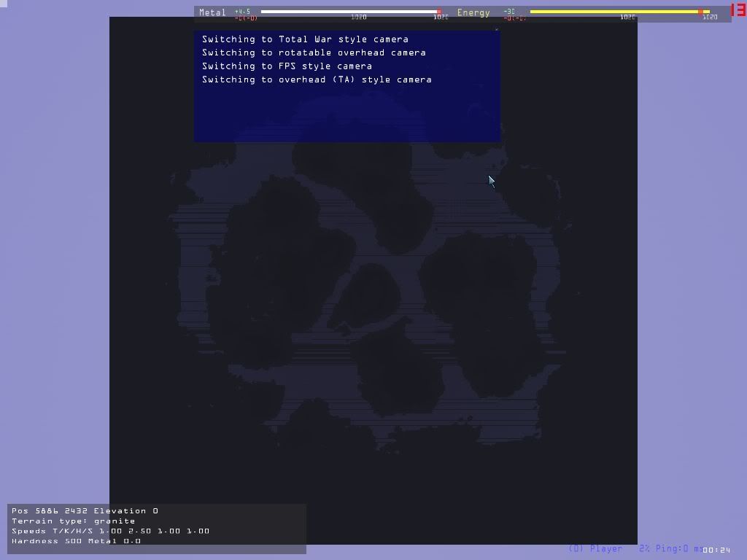Select the (0) Player name entry
This screenshot has width=747, height=560.
[595, 548]
